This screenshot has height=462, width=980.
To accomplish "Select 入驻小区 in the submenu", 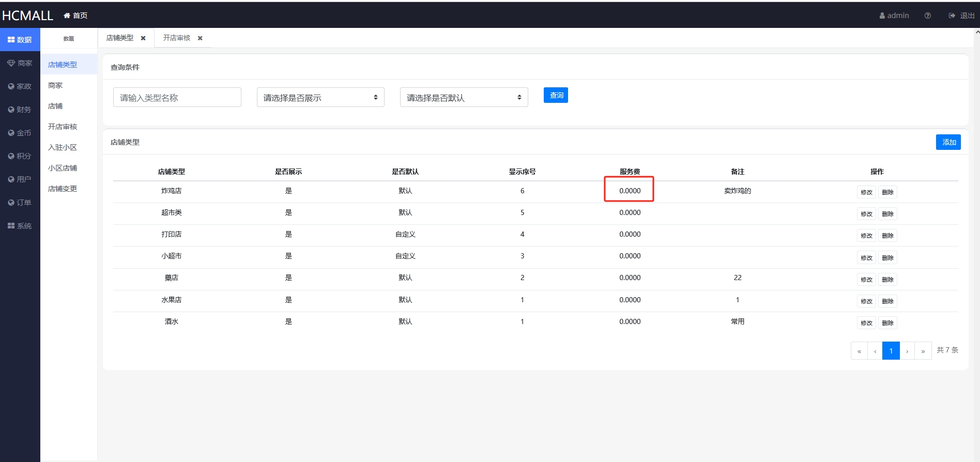I will click(x=63, y=147).
